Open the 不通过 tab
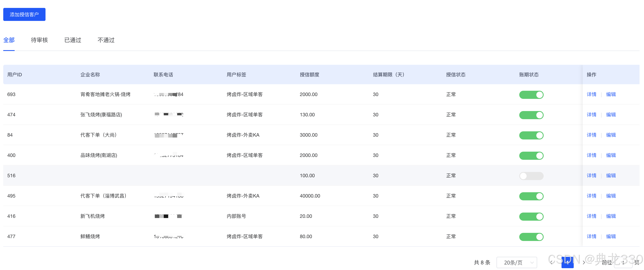Image resolution: width=644 pixels, height=270 pixels. point(106,40)
